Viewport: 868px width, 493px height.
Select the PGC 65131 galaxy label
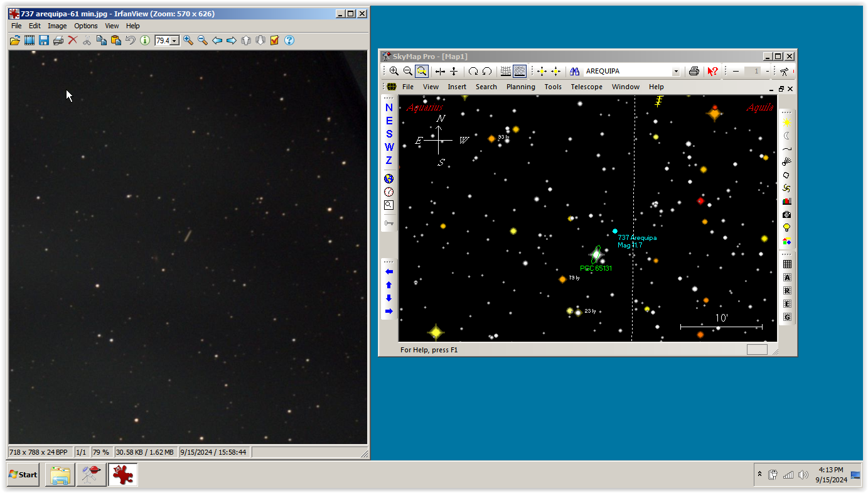[596, 268]
